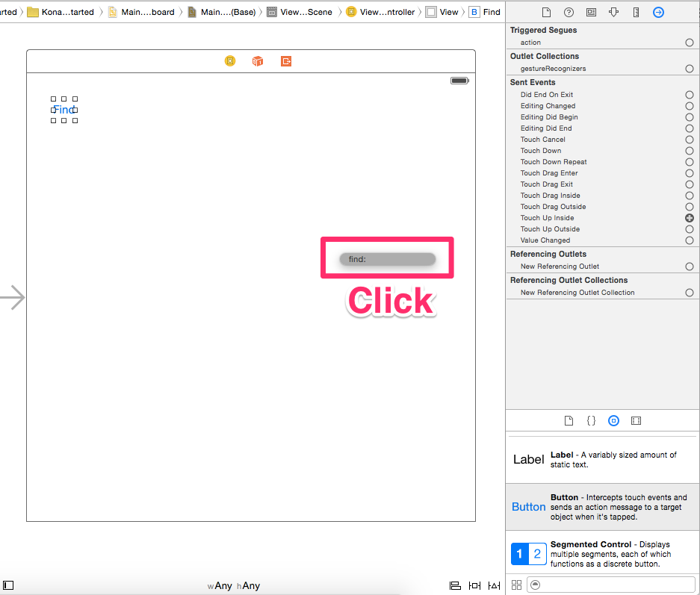Show the Attributes inspector
Viewport: 700px width, 595px height.
click(x=613, y=12)
